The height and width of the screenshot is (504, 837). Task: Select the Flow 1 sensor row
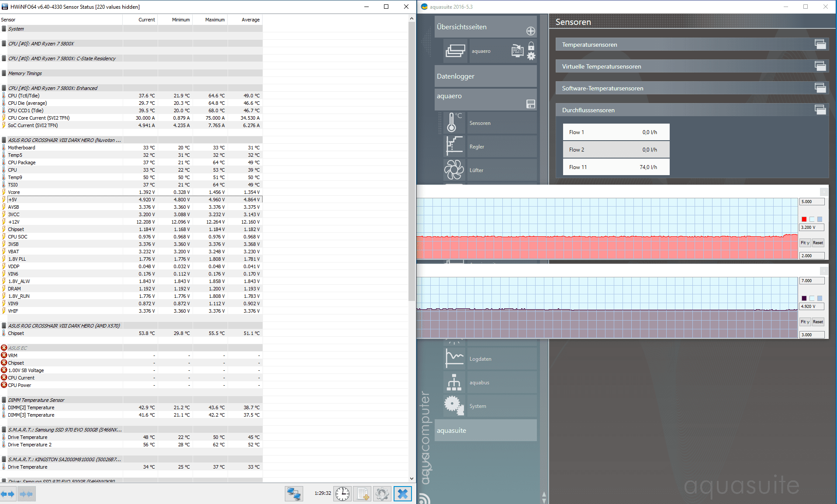coord(616,132)
